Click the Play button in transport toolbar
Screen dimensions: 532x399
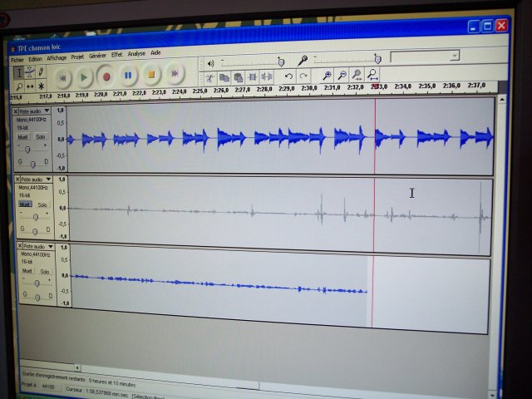84,76
